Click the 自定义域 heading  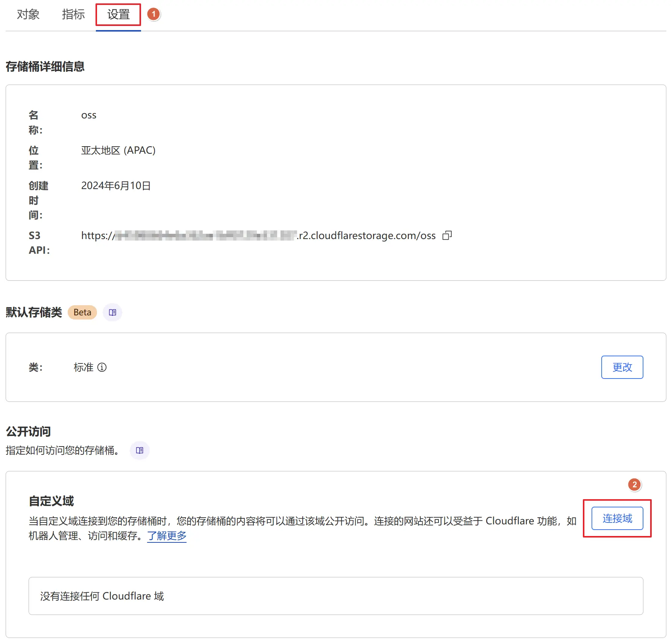[51, 501]
